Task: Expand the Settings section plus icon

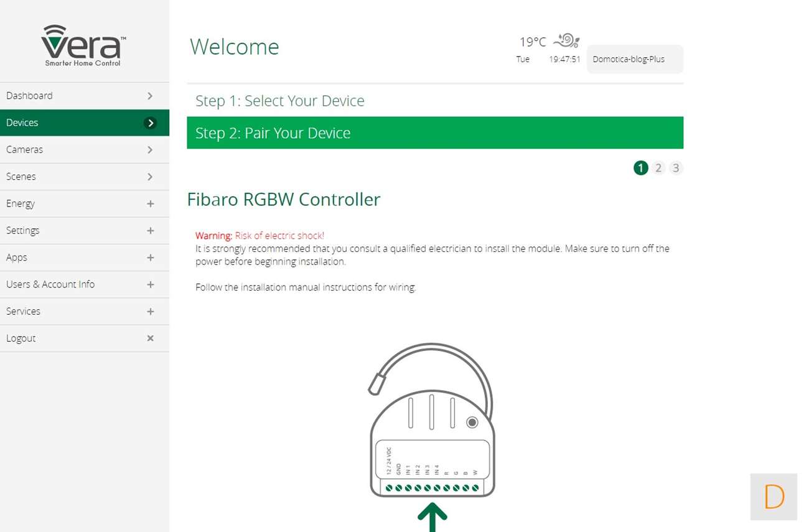Action: pyautogui.click(x=150, y=231)
